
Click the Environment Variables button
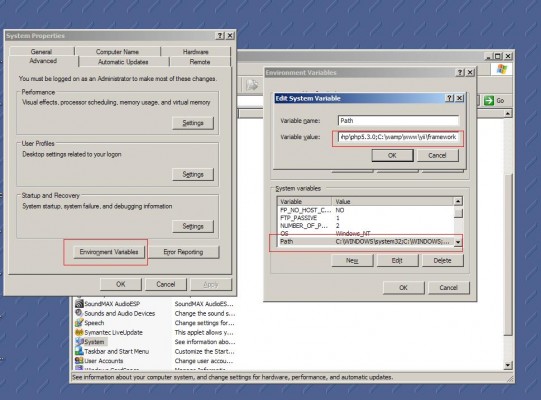109,252
